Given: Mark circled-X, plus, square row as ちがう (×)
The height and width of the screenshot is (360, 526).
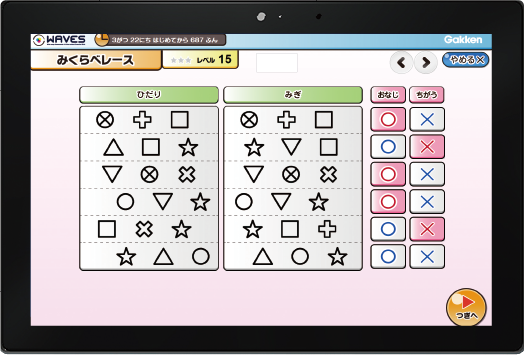Looking at the screenshot, I should coord(427,119).
